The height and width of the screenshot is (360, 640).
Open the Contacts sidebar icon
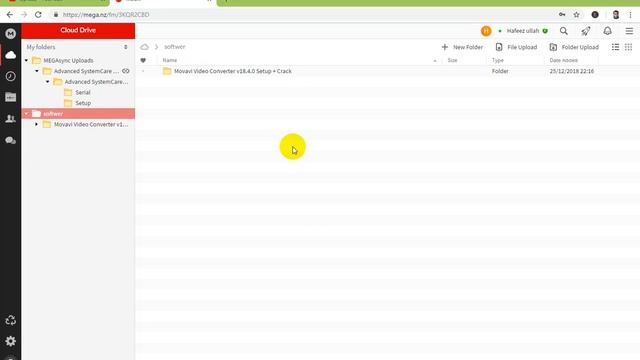tap(11, 119)
